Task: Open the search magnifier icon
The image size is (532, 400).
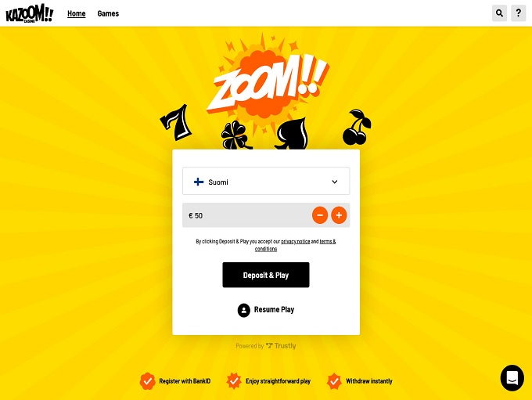Action: [x=499, y=13]
